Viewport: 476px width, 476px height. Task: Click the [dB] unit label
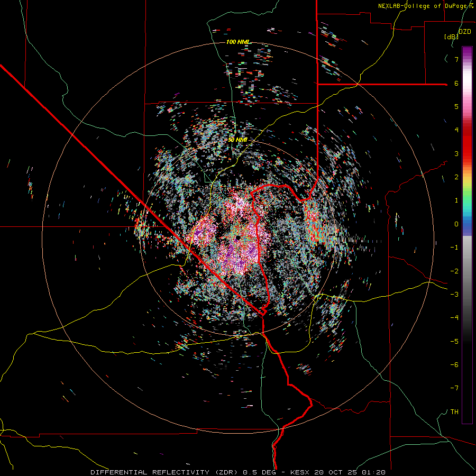tap(452, 37)
